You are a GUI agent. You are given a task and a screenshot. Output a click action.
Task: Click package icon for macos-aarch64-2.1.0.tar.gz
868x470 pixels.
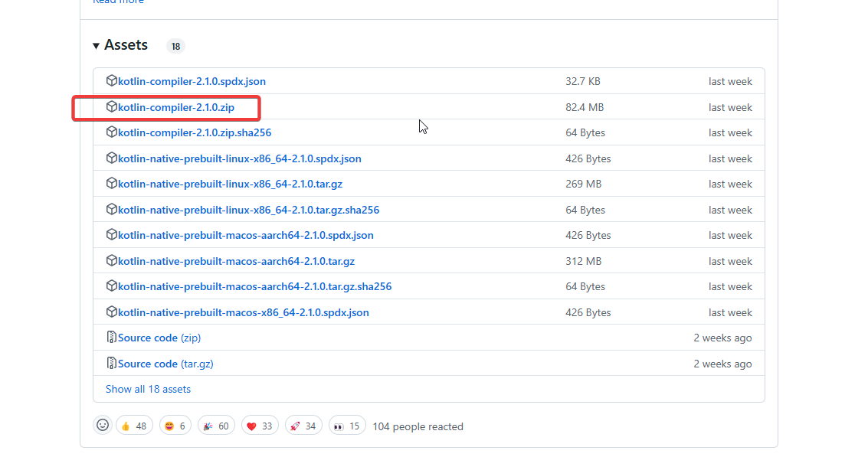pos(111,260)
